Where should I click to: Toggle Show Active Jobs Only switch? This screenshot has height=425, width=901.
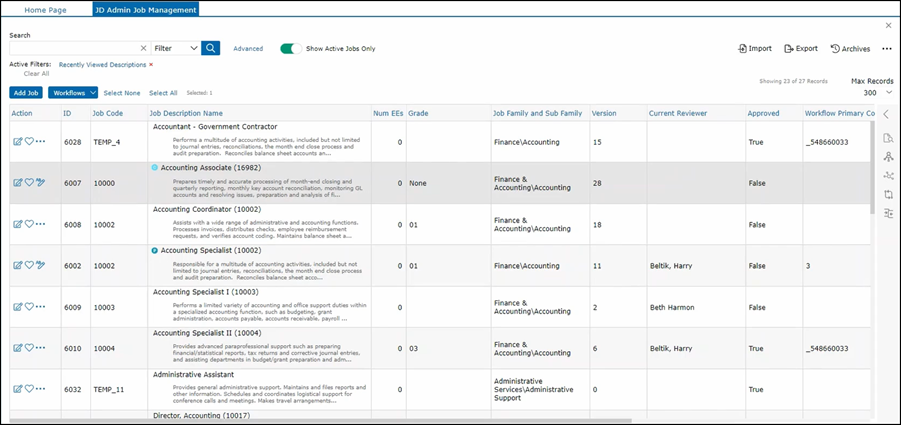(x=291, y=48)
